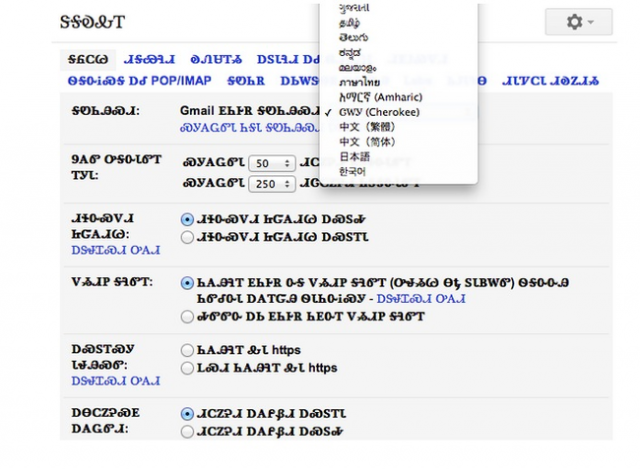This screenshot has height=469, width=640.
Task: Open the currently selected first settings tab
Action: [x=87, y=58]
